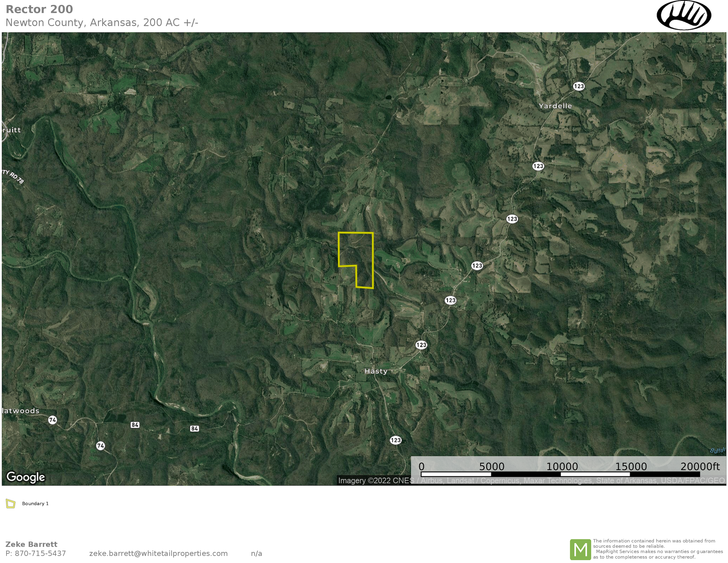The width and height of the screenshot is (728, 563).
Task: Click the Google logo on map
Action: [26, 477]
